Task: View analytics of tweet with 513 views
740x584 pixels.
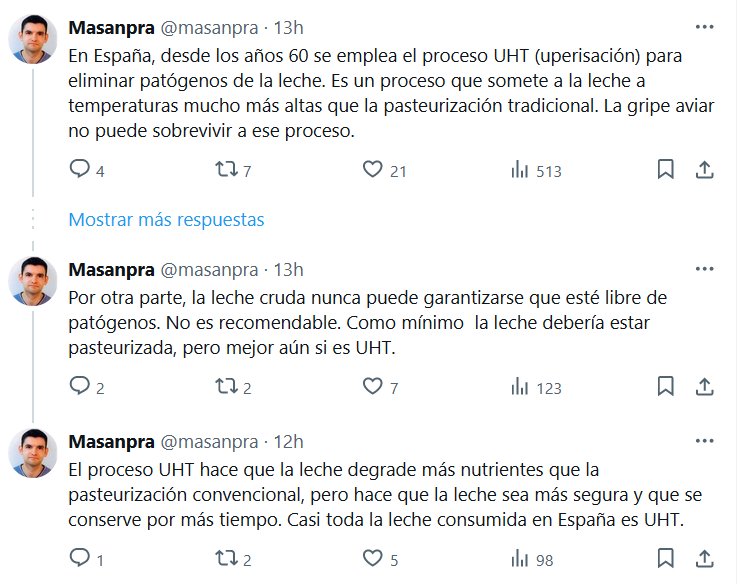Action: [x=520, y=170]
